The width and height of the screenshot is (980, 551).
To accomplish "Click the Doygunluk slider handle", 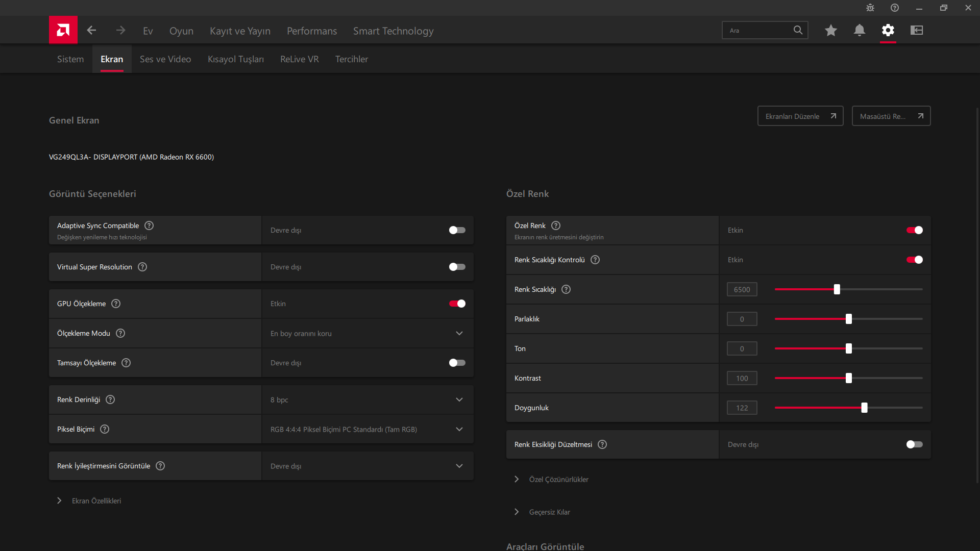I will coord(864,408).
